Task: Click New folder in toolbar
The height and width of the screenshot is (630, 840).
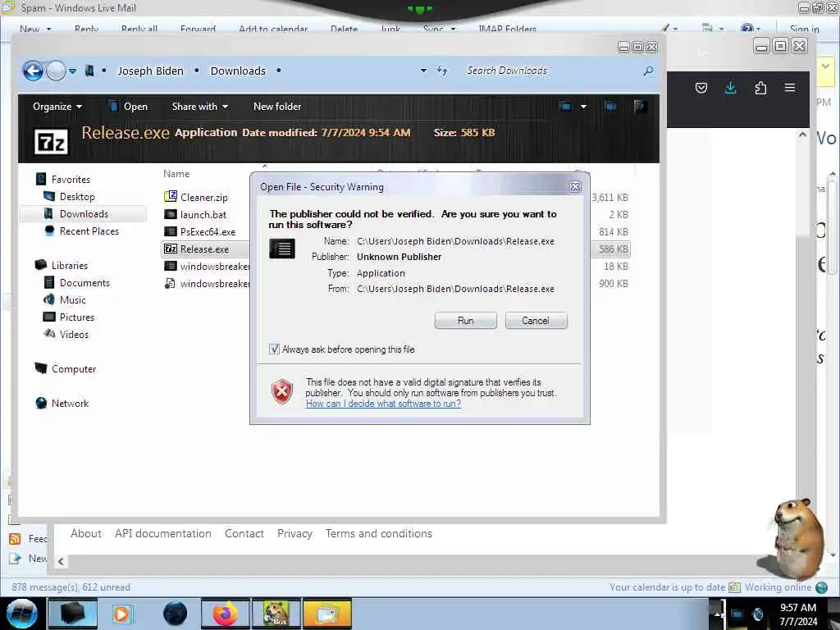Action: [277, 107]
